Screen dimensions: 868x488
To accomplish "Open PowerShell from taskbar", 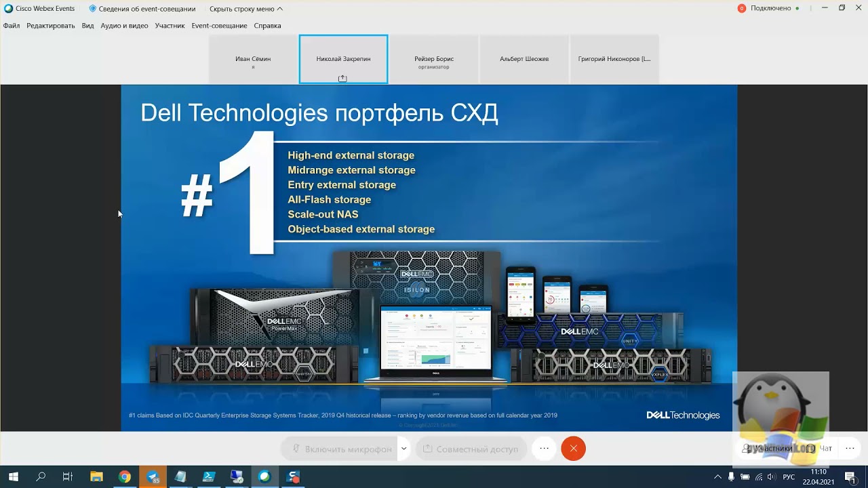I will coord(209,476).
